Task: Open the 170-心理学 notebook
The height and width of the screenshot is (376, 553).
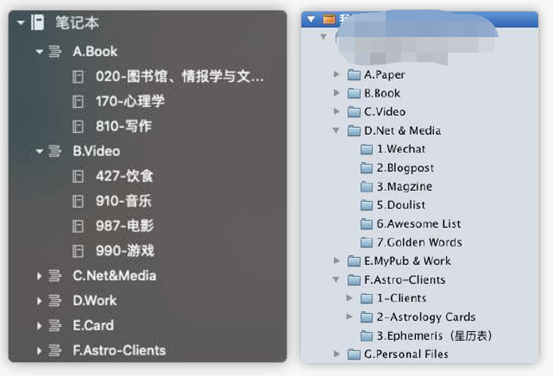Action: pyautogui.click(x=130, y=102)
